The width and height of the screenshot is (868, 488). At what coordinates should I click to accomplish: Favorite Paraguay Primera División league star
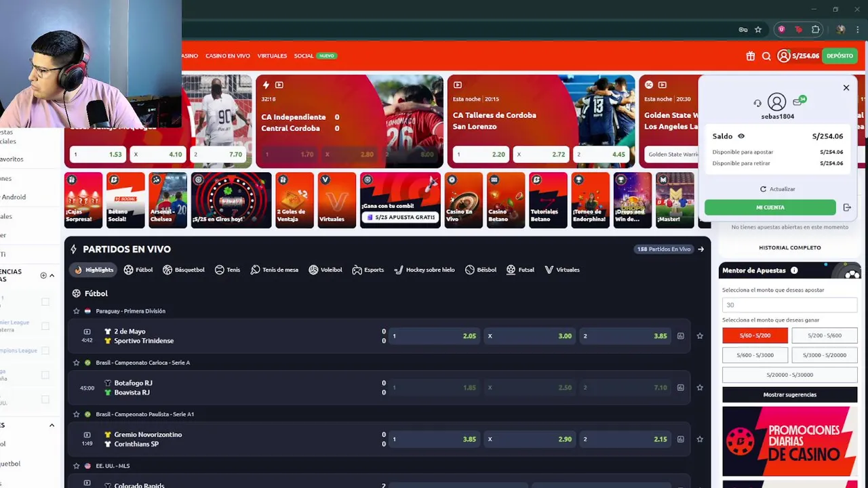pos(76,311)
